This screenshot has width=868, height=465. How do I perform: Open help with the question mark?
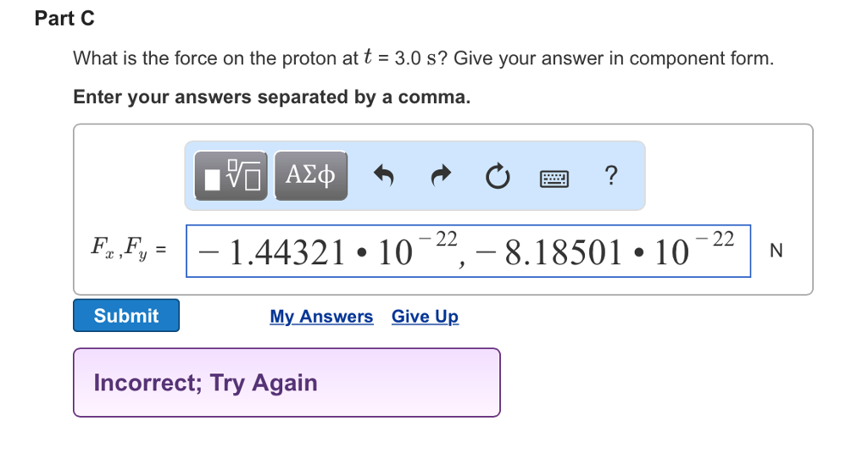611,175
